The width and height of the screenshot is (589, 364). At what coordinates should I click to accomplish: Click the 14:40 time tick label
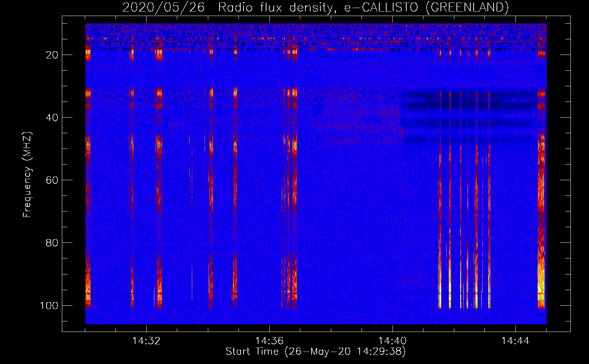(x=392, y=341)
